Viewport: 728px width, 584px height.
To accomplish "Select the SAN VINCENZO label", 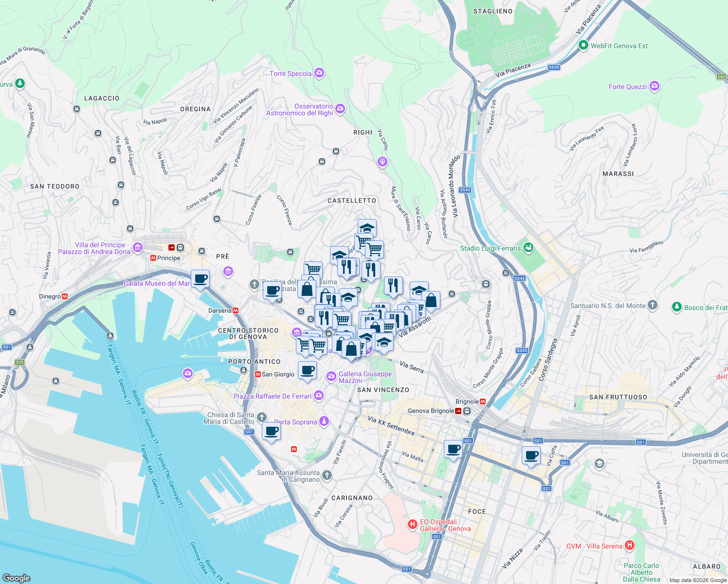I will (x=383, y=390).
